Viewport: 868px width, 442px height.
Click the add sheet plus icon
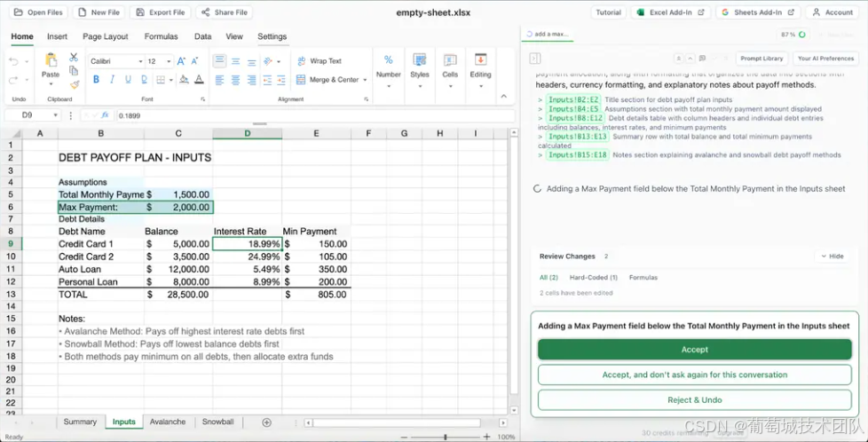pyautogui.click(x=266, y=422)
